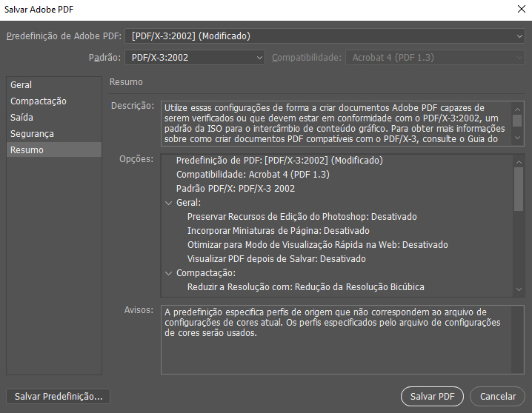Select the Resumo category in sidebar
532x413 pixels.
27,150
